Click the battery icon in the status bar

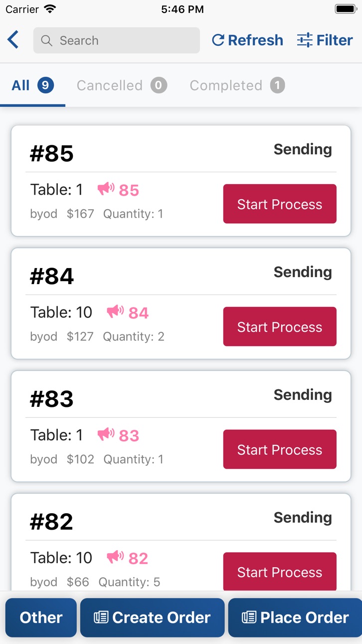[x=346, y=9]
